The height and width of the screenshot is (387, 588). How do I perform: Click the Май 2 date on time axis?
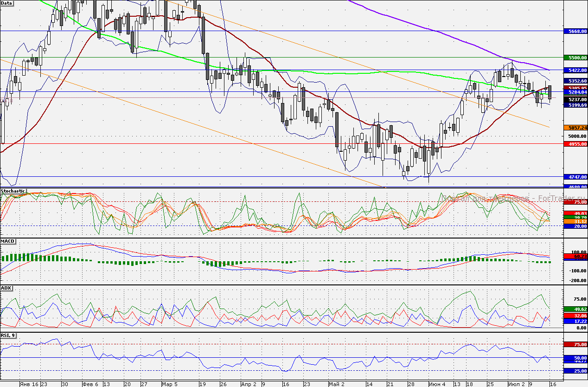click(336, 384)
